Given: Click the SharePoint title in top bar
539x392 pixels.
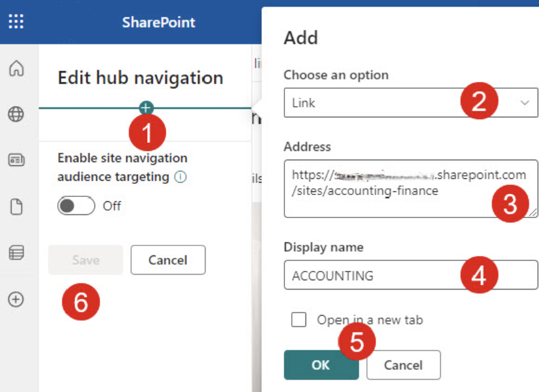Looking at the screenshot, I should [x=158, y=22].
